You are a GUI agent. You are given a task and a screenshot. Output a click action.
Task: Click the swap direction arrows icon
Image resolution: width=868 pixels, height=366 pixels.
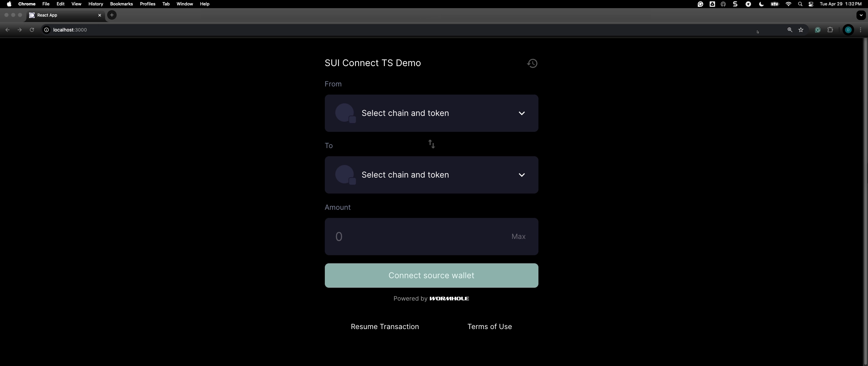(431, 144)
